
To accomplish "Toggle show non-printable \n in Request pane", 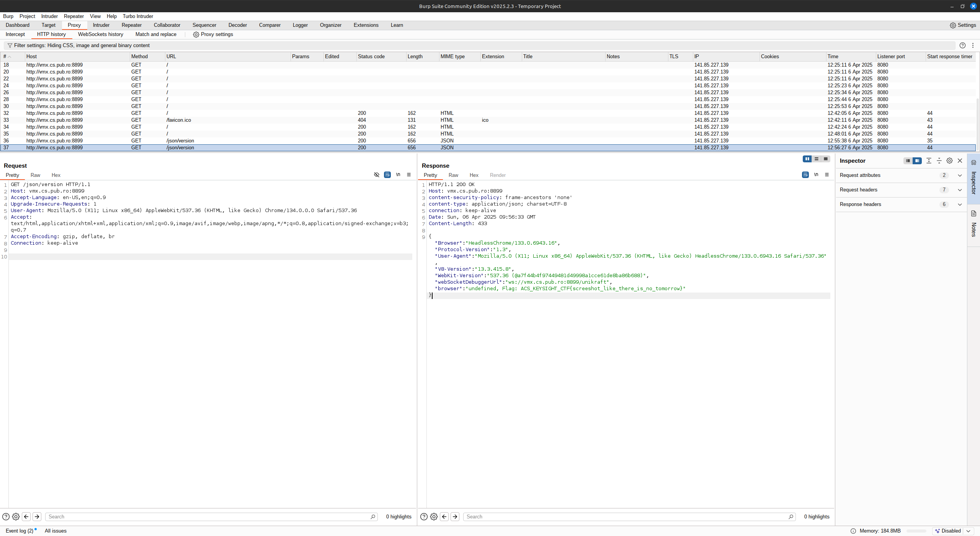I will tap(398, 175).
